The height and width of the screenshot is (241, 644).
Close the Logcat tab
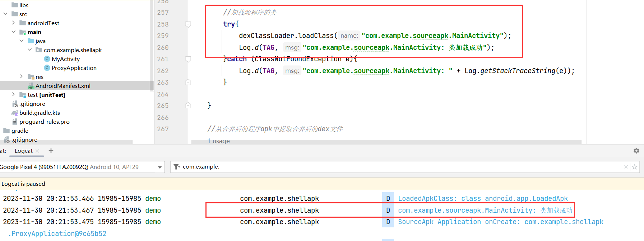[37, 151]
